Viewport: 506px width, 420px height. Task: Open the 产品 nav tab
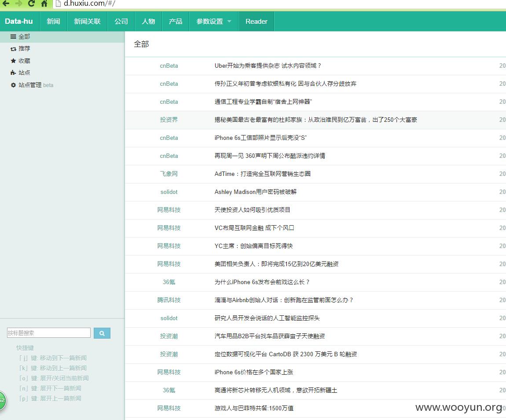tap(176, 21)
